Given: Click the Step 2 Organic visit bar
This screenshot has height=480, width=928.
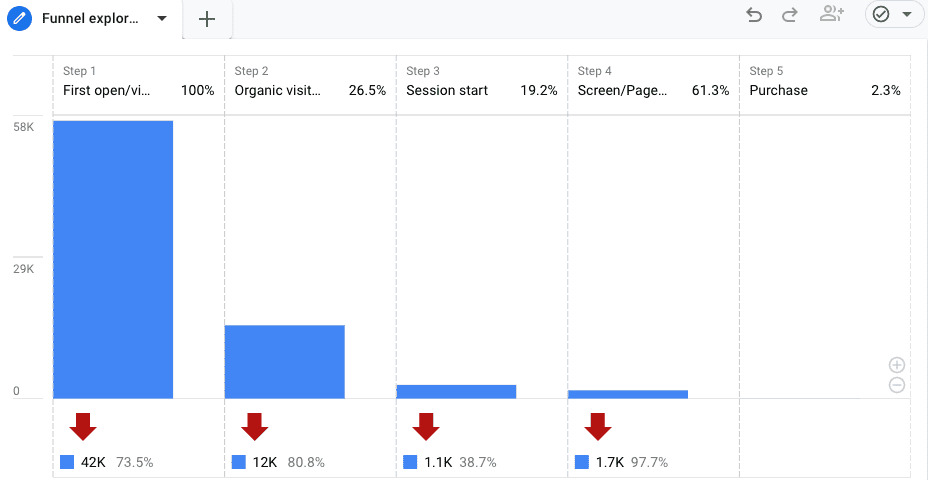Looking at the screenshot, I should point(284,362).
